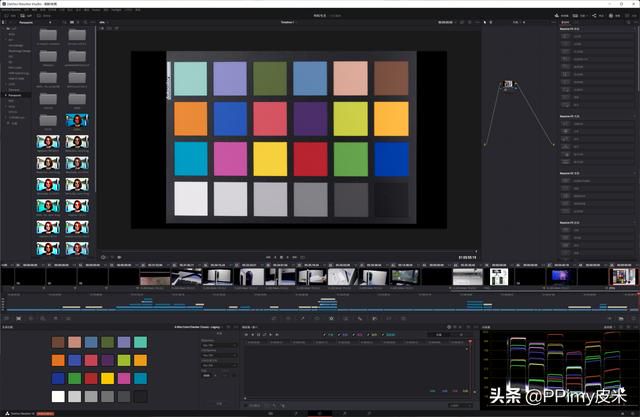This screenshot has width=640, height=417.
Task: Choose the node editor pan hand tool
Action: 491,22
